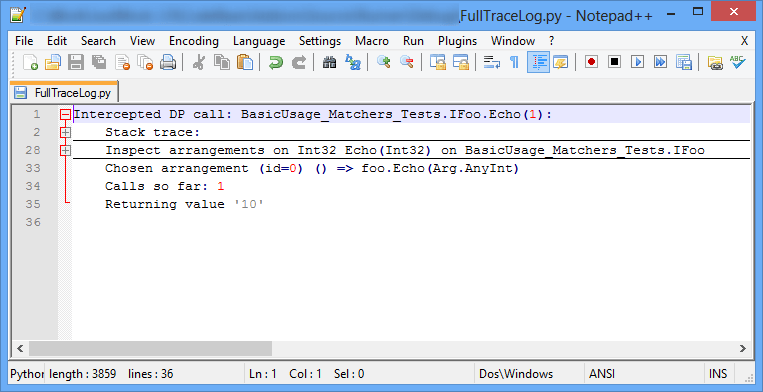This screenshot has height=392, width=763.
Task: Click the 'Ln : 1 Col : 1 Sel : 0' status field
Action: 359,374
